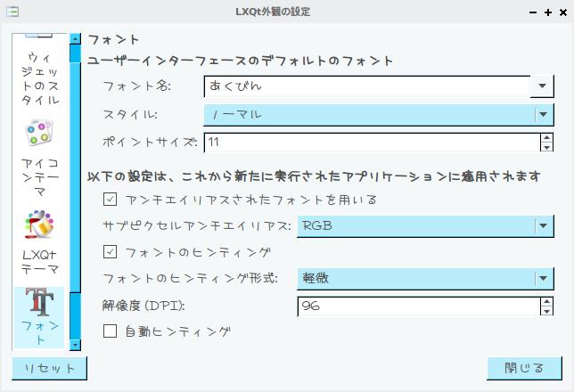
Task: Select the LXQtテーマ paint bucket icon
Action: tap(39, 224)
